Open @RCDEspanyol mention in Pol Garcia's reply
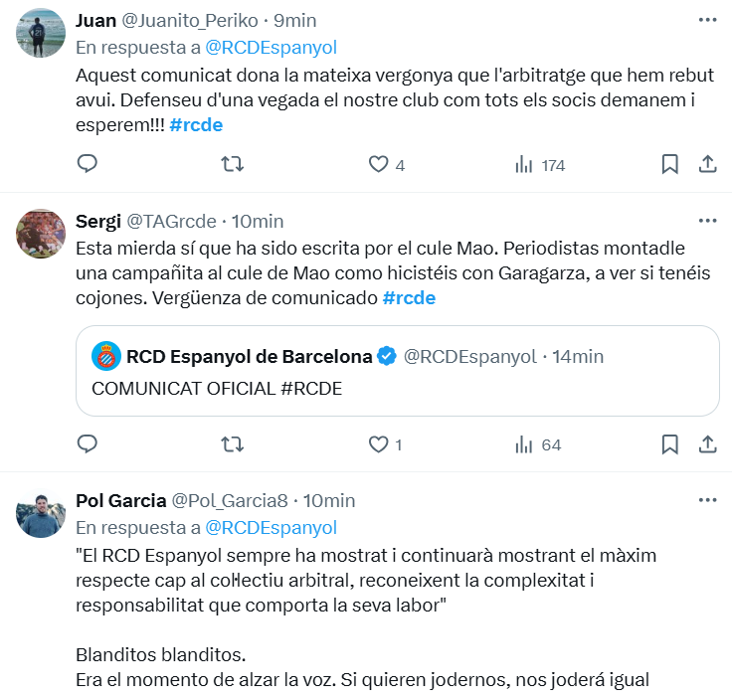Screen dimensions: 732x700 tap(271, 527)
